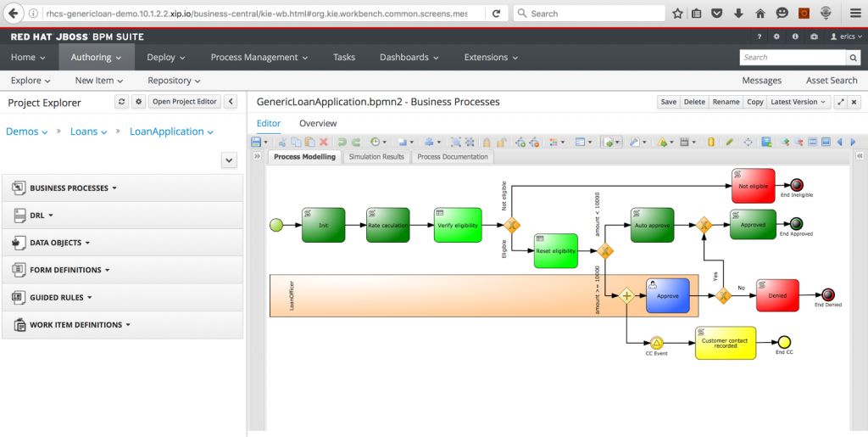Open the Latest Version dropdown

[x=798, y=102]
